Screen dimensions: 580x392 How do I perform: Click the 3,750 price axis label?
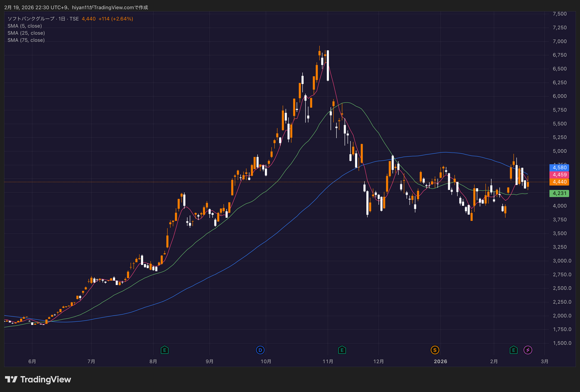point(559,219)
